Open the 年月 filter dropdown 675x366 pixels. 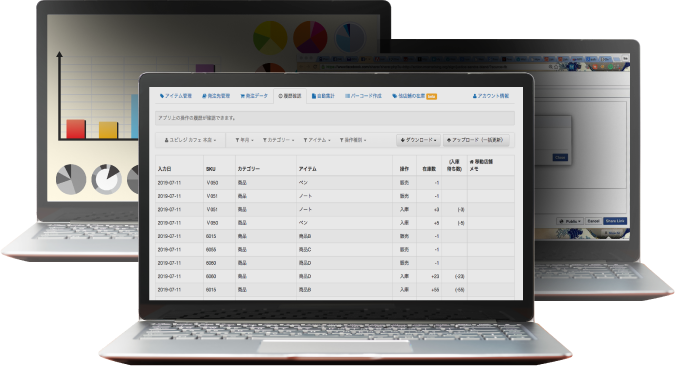tap(244, 140)
